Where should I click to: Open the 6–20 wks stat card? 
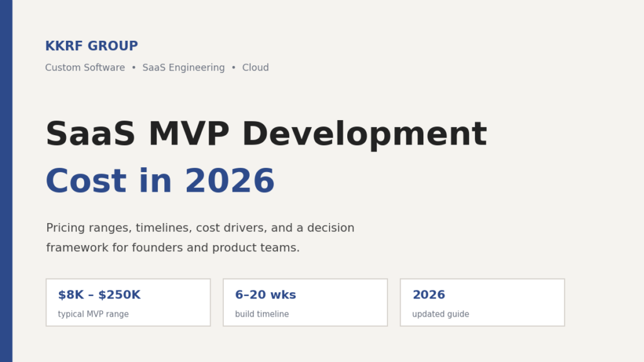point(305,302)
